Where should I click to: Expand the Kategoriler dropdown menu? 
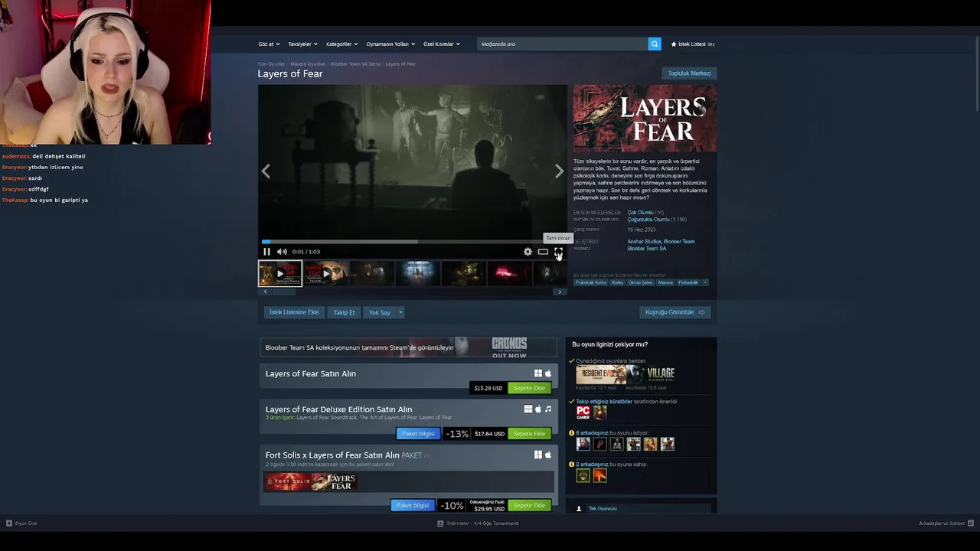(x=341, y=44)
